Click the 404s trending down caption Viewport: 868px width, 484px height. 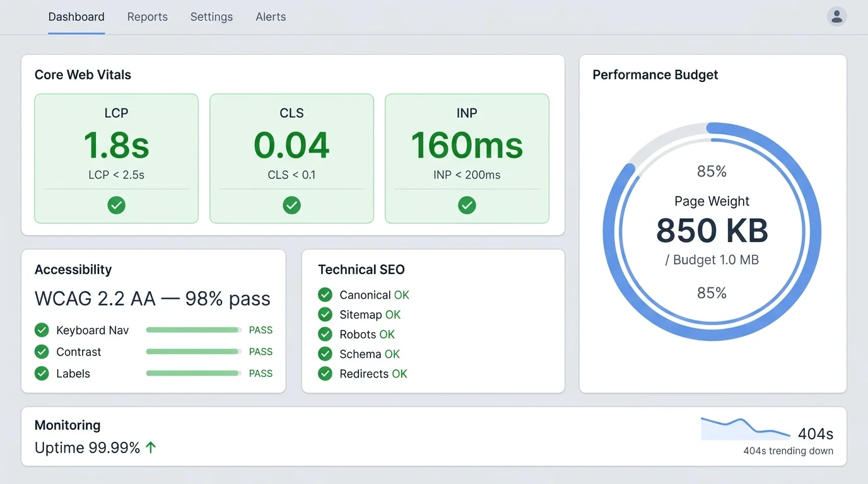(x=788, y=451)
